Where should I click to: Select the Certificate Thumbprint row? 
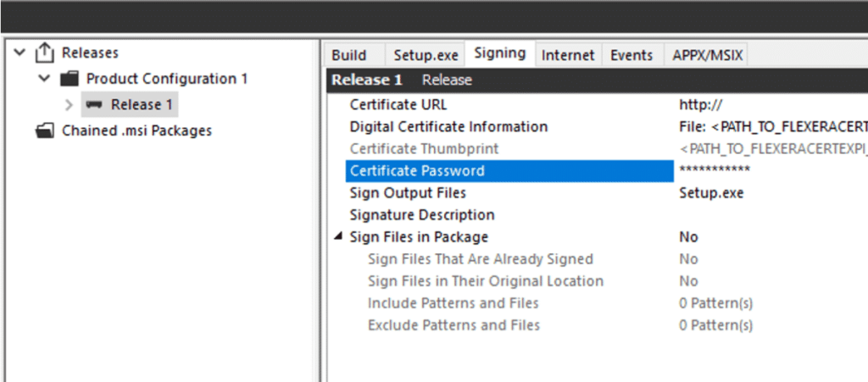[x=424, y=149]
